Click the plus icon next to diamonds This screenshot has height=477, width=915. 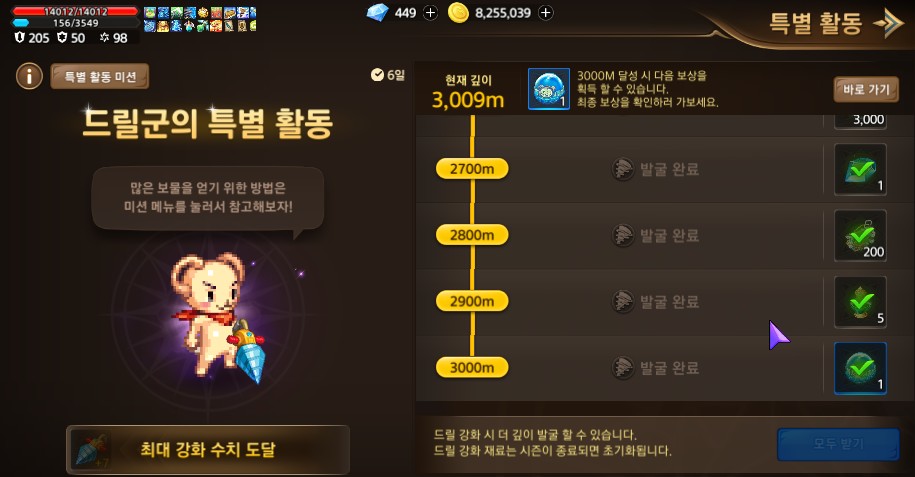pyautogui.click(x=430, y=13)
